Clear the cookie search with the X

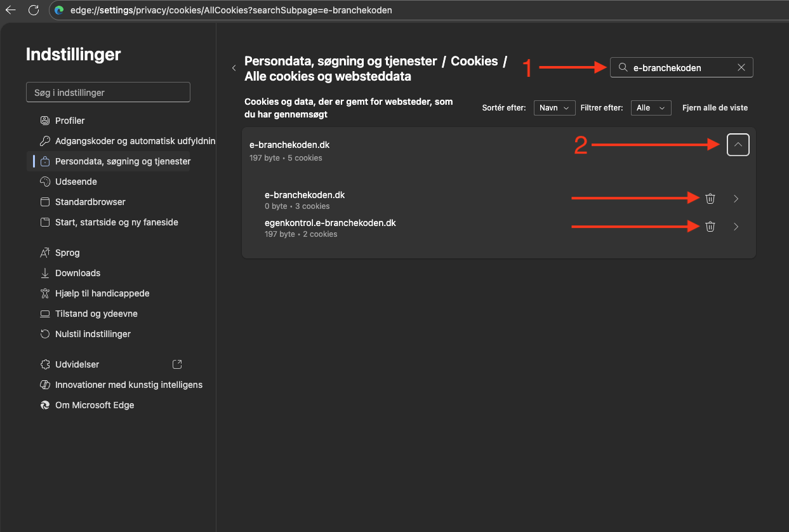pyautogui.click(x=741, y=67)
